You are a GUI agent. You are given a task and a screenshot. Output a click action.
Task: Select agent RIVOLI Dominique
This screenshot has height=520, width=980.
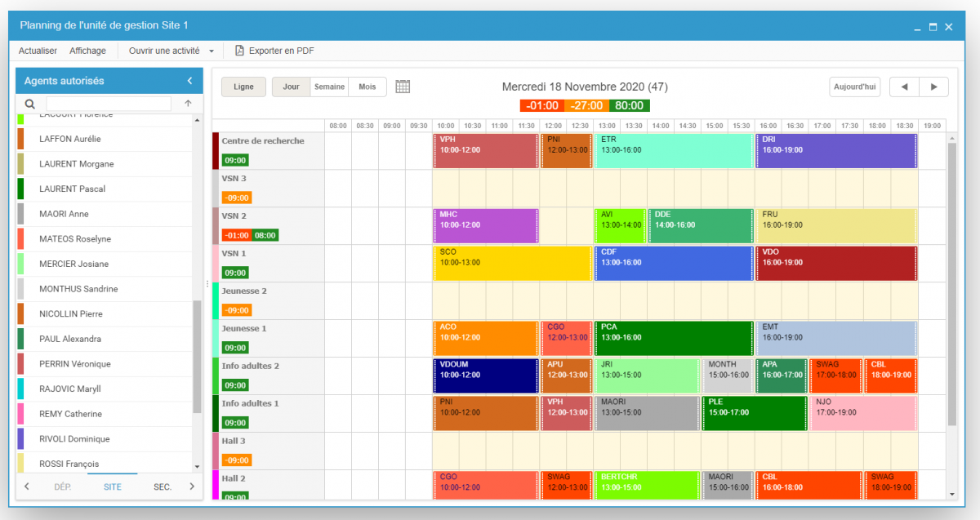[x=104, y=439]
